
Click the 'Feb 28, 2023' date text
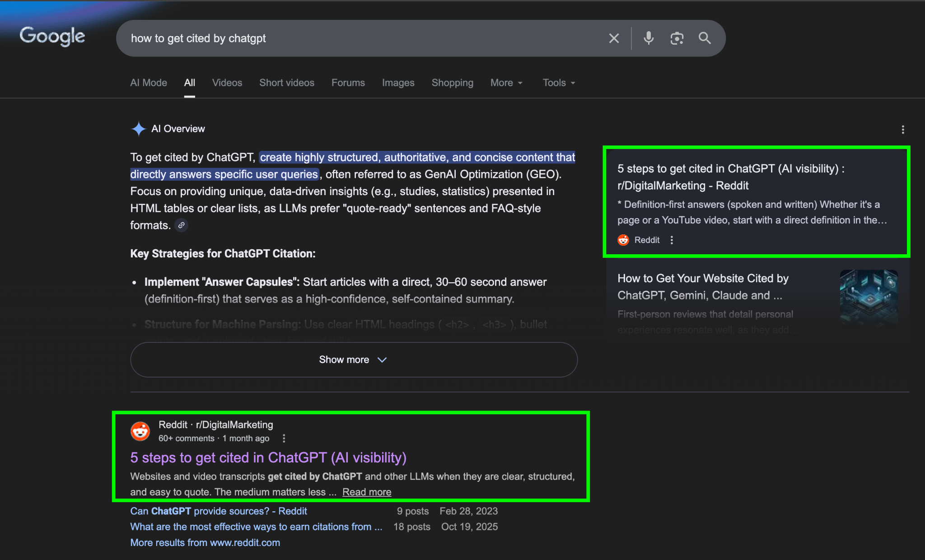(x=469, y=511)
